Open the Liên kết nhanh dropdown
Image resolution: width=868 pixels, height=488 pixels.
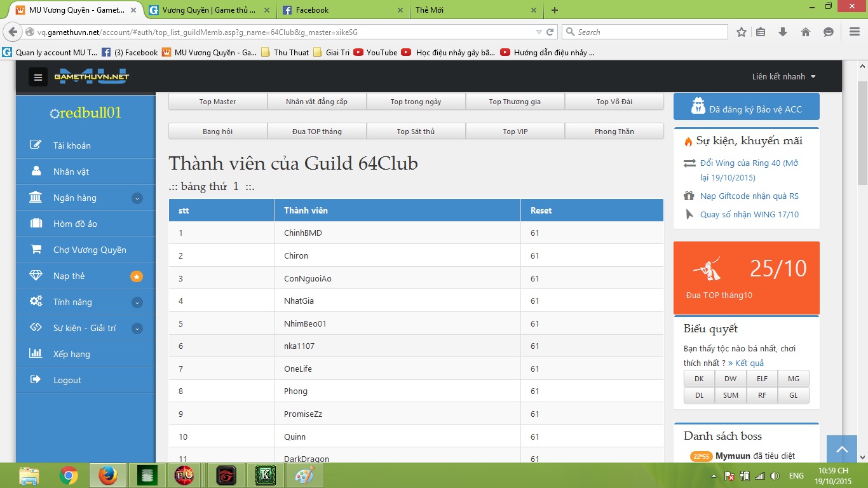(x=783, y=77)
